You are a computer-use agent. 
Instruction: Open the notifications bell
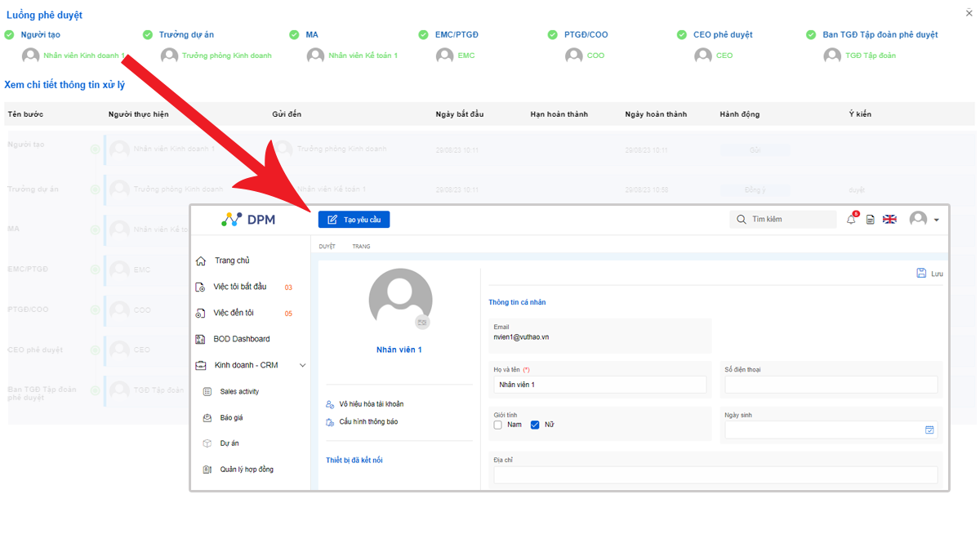pos(851,219)
